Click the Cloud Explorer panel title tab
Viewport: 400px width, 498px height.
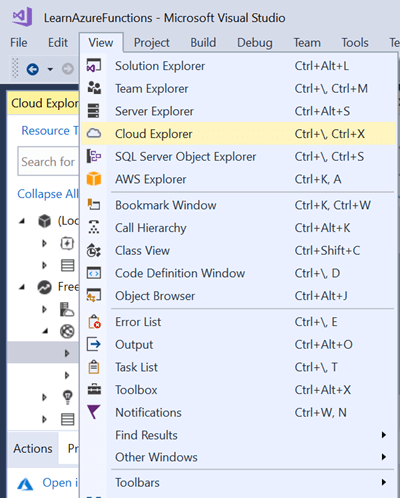(43, 103)
